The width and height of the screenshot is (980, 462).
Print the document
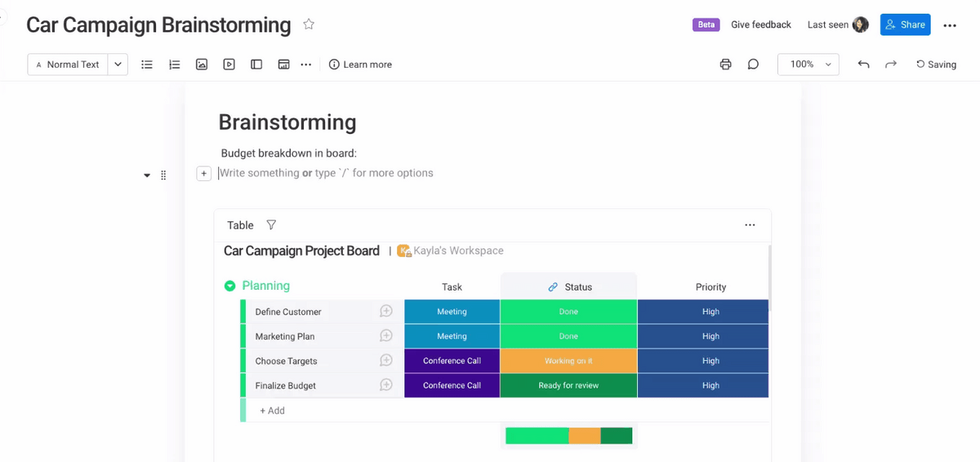(725, 64)
